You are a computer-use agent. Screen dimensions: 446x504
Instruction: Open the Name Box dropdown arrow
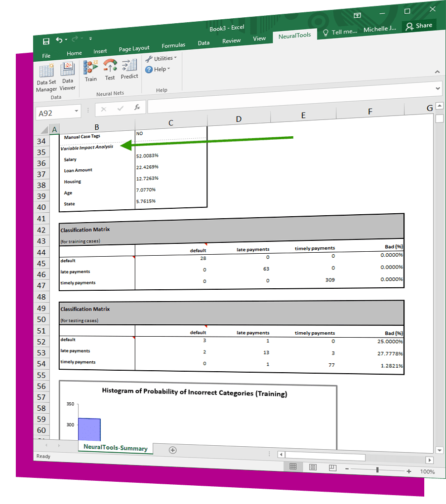click(x=77, y=112)
